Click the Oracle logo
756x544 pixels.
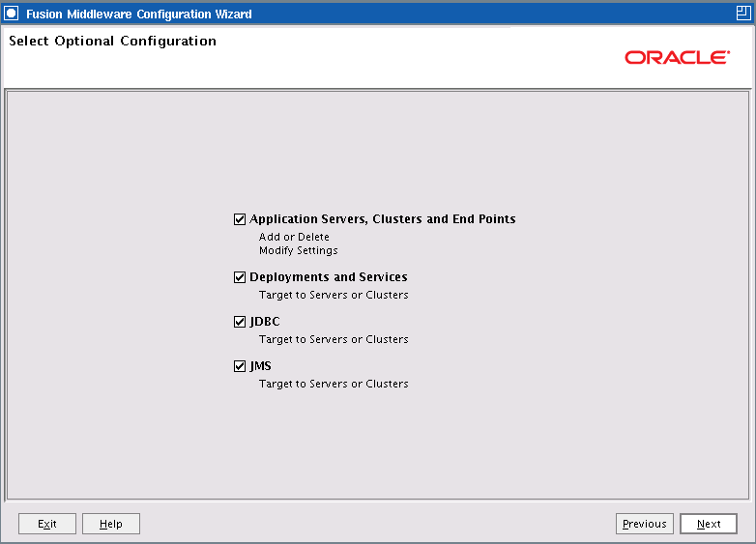point(677,57)
